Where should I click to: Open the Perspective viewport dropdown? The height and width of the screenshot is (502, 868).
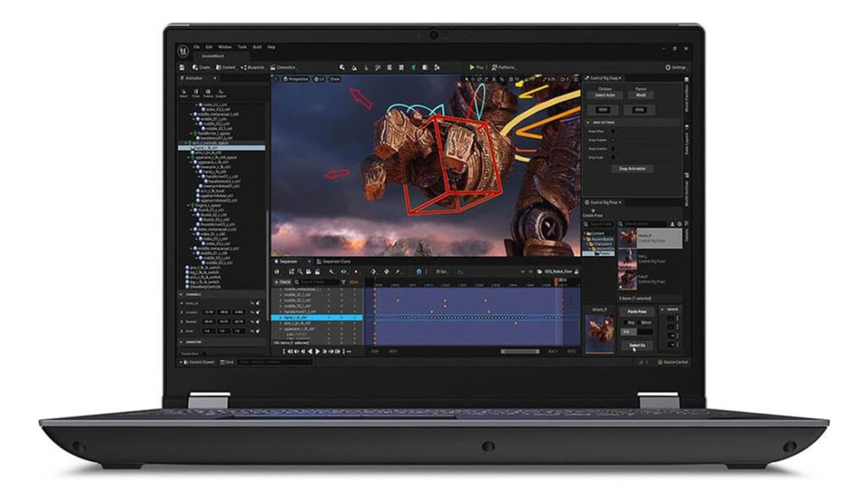(x=296, y=79)
